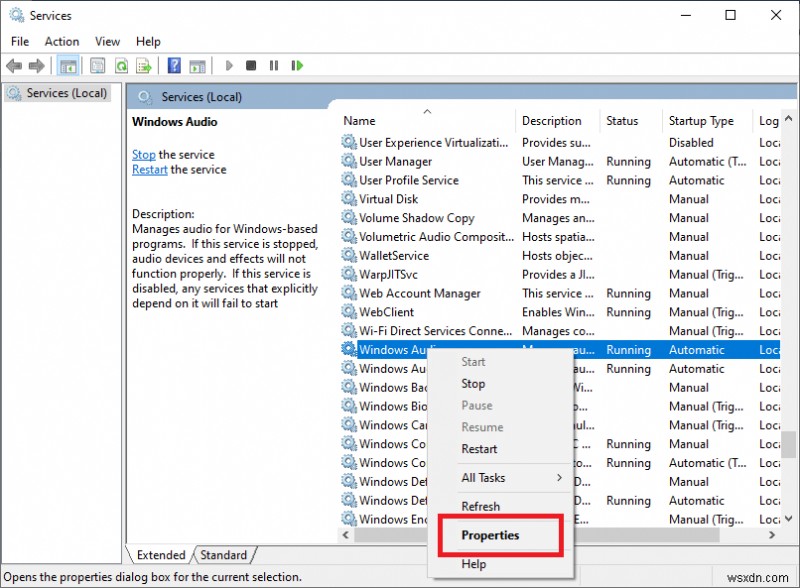Open the blue Help question-mark icon
The image size is (800, 588).
(x=174, y=65)
